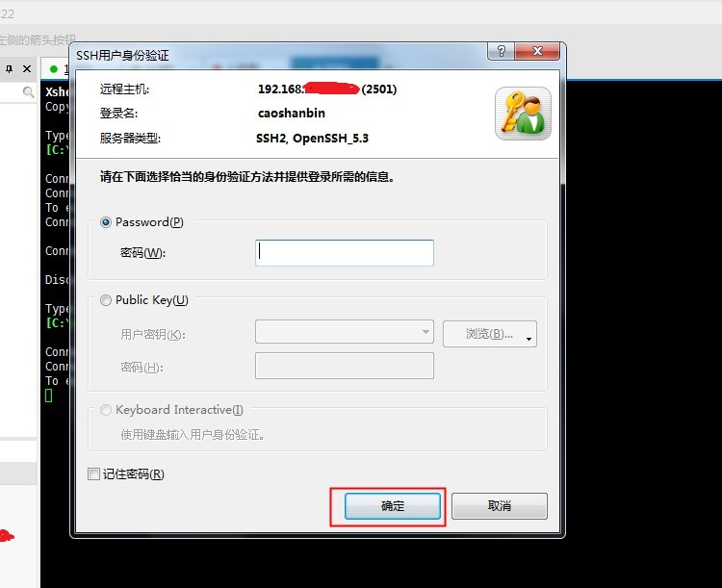Viewport: 722px width, 588px height.
Task: Click the help question mark button
Action: pyautogui.click(x=501, y=51)
